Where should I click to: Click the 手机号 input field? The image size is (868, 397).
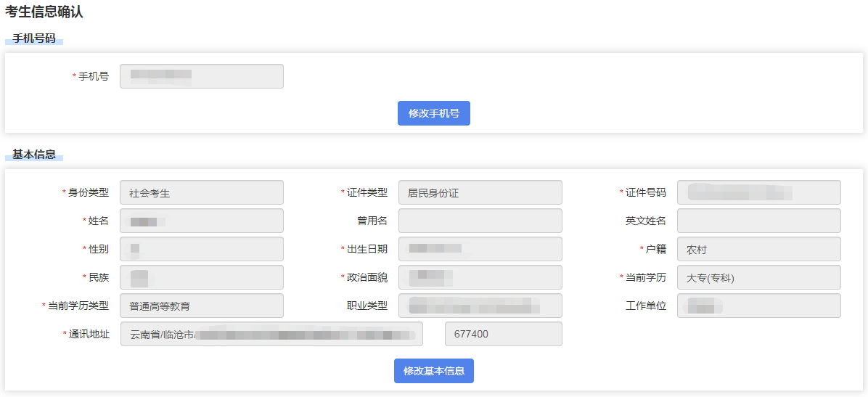201,76
